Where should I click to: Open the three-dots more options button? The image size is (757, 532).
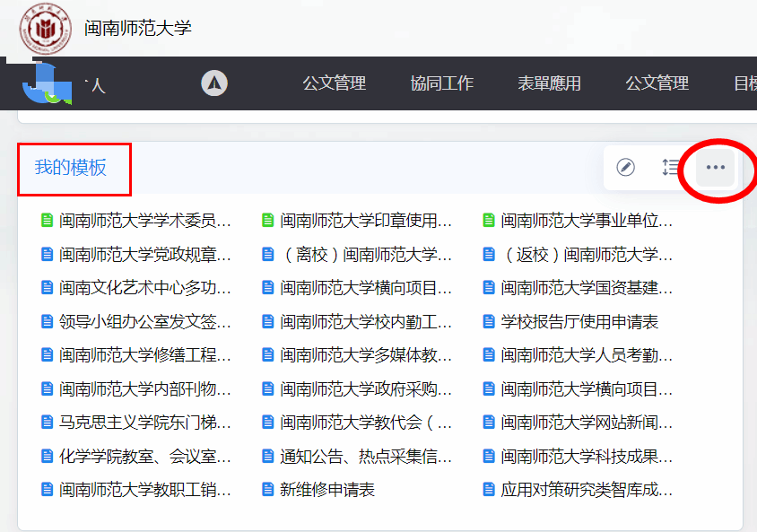point(716,168)
